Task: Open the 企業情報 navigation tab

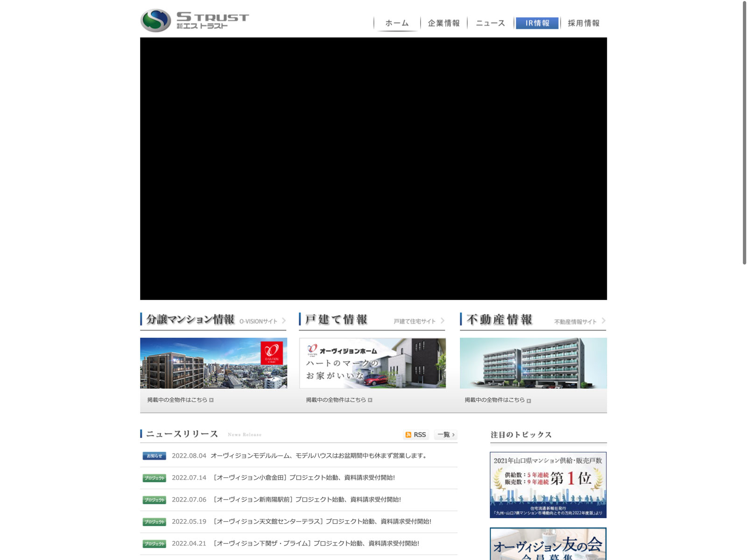Action: 444,23
